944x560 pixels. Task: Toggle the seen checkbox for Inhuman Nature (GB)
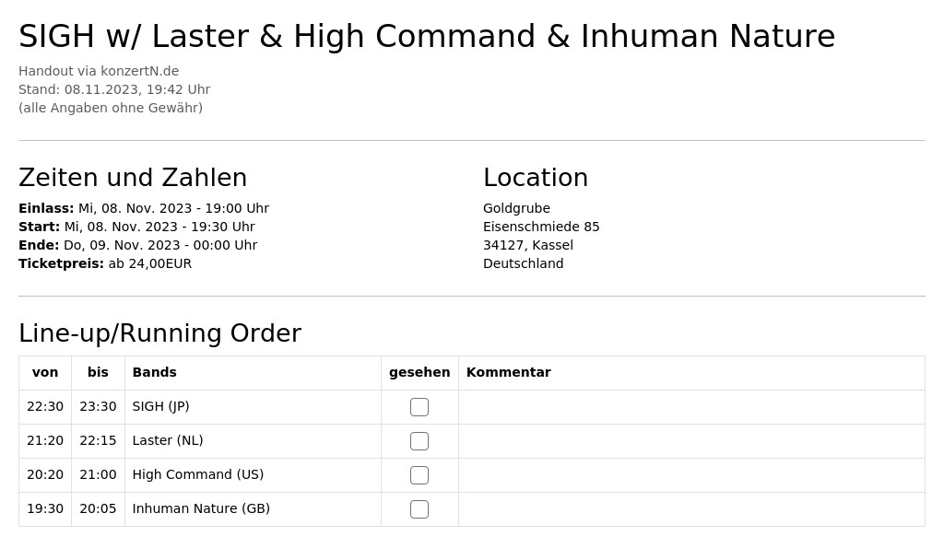click(419, 509)
